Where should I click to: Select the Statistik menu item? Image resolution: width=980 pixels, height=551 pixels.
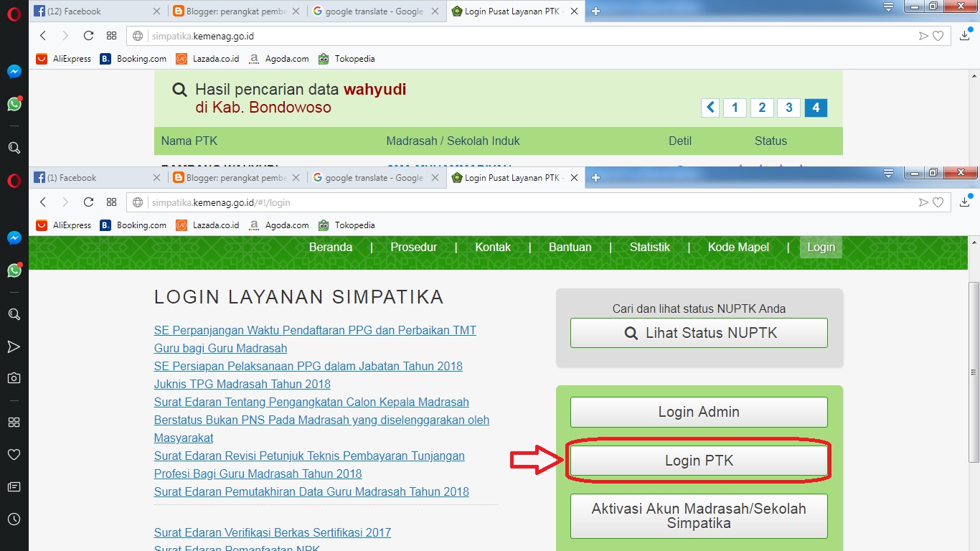649,247
